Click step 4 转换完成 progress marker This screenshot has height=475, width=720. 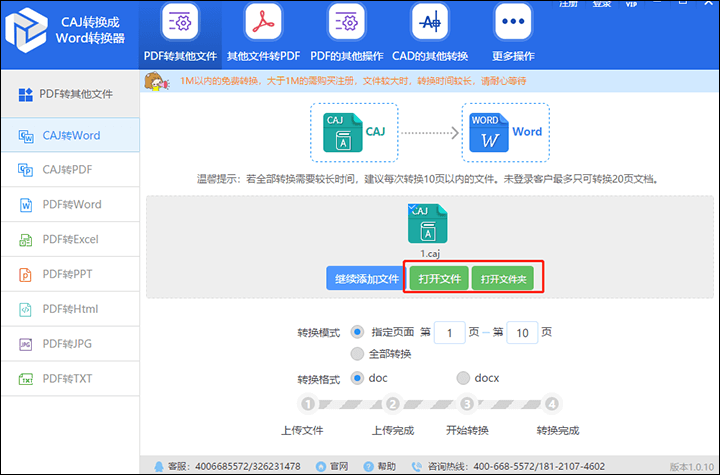551,404
